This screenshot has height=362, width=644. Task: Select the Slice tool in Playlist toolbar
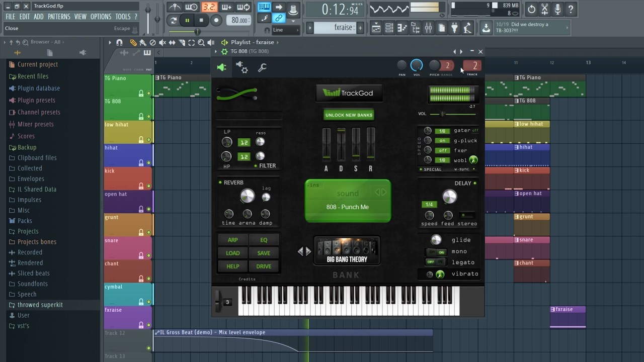coord(182,43)
